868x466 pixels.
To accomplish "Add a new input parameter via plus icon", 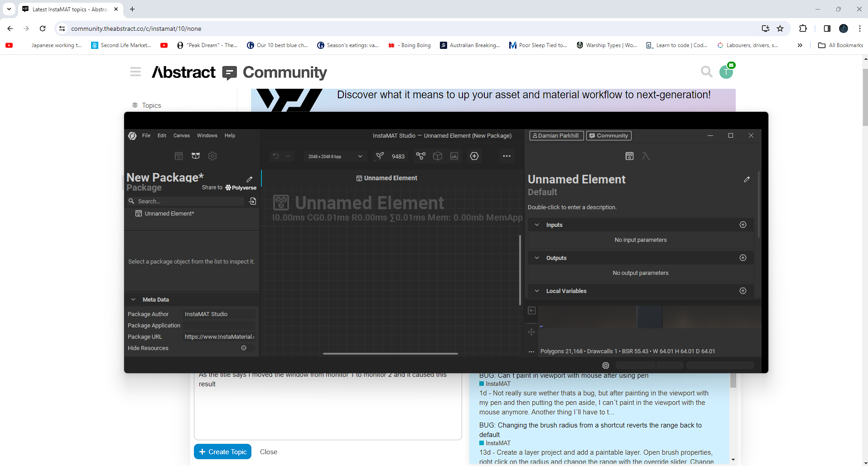I will click(x=743, y=225).
